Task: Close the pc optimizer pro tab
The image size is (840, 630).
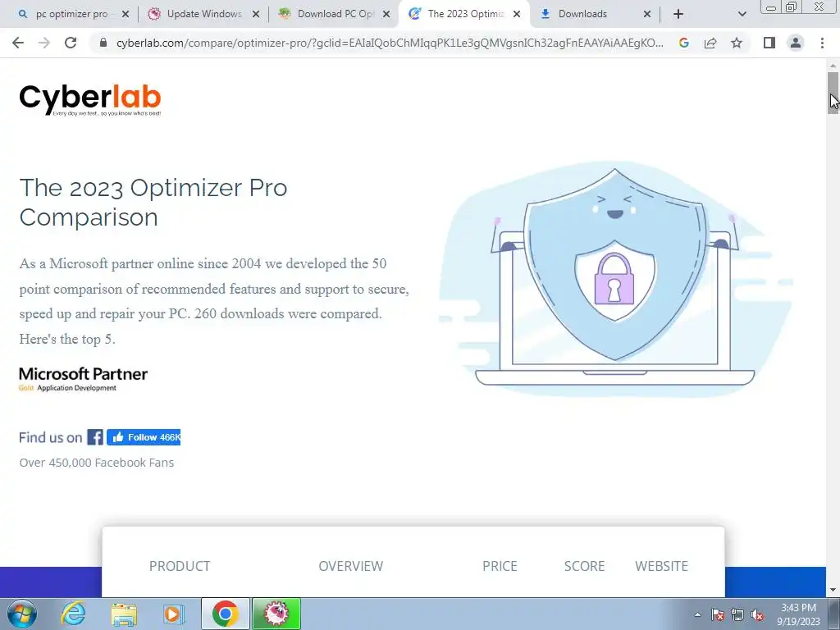Action: click(x=126, y=14)
